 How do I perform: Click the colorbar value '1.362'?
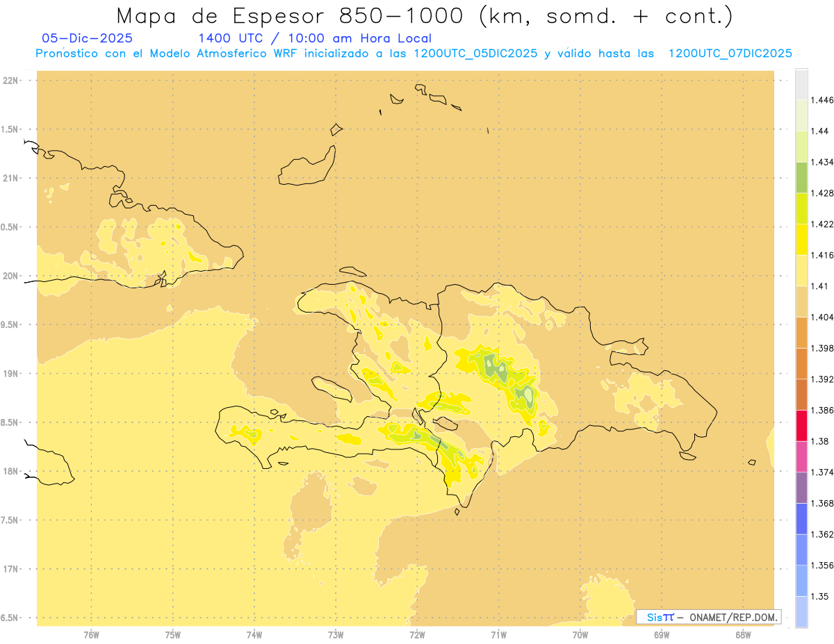click(821, 534)
